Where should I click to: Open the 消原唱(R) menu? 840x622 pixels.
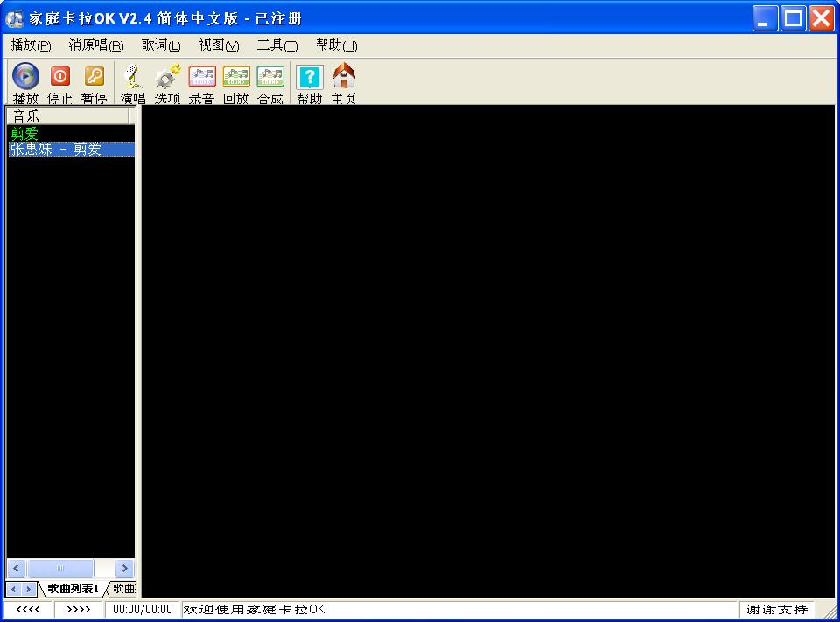(x=96, y=45)
